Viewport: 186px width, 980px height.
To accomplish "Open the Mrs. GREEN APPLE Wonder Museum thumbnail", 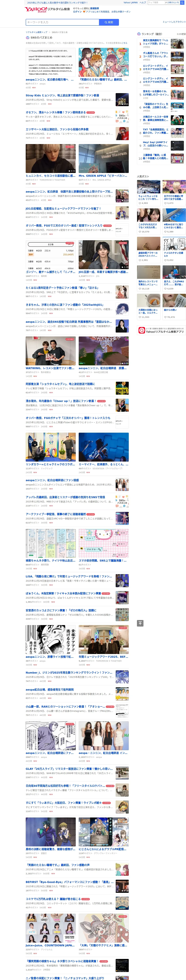I will [104, 159].
